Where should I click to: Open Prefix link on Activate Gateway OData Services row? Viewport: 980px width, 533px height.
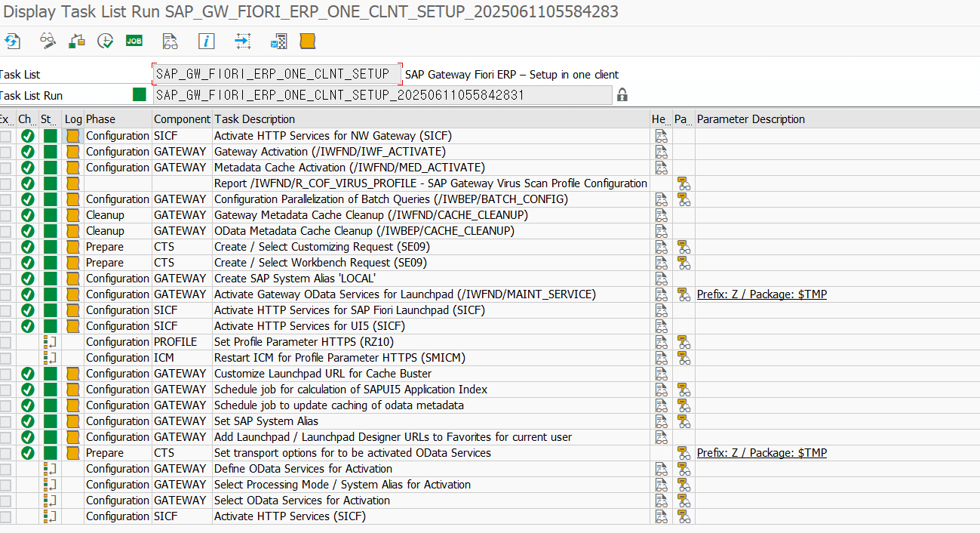pos(762,294)
